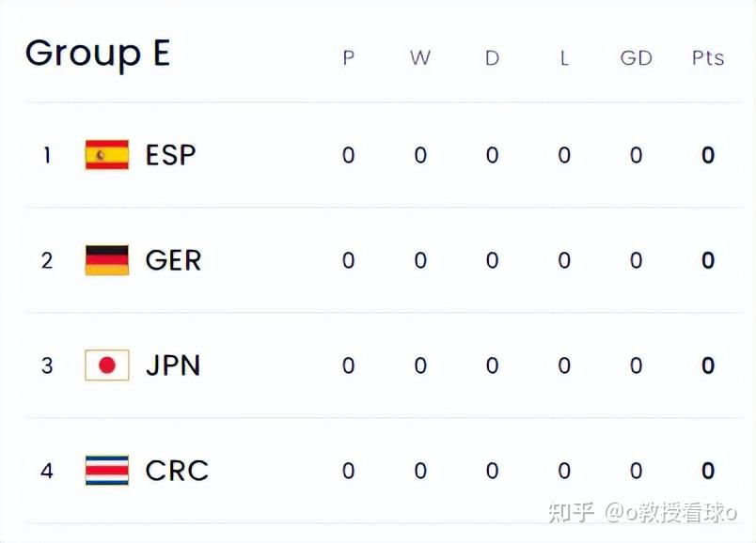Click Germany's goal difference value
This screenshot has width=756, height=543.
[x=636, y=260]
